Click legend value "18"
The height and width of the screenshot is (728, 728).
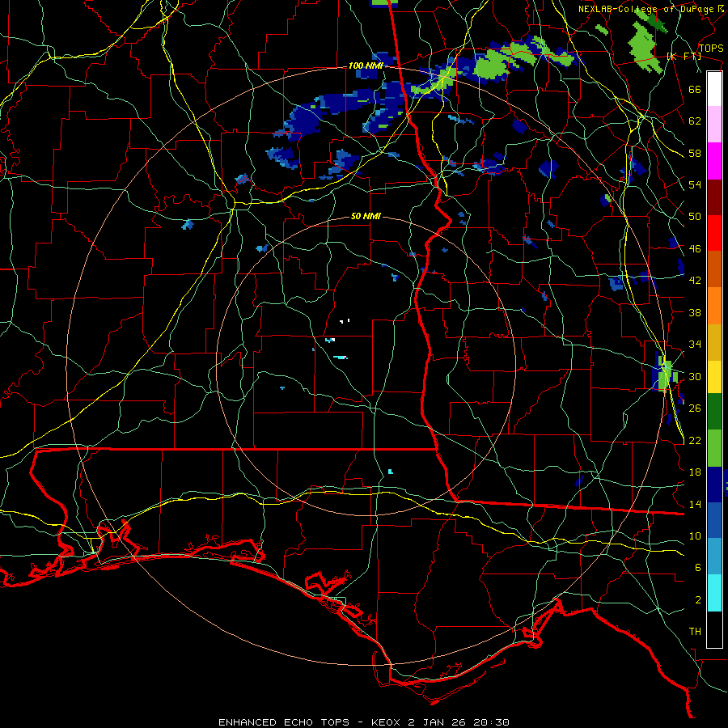click(x=695, y=472)
